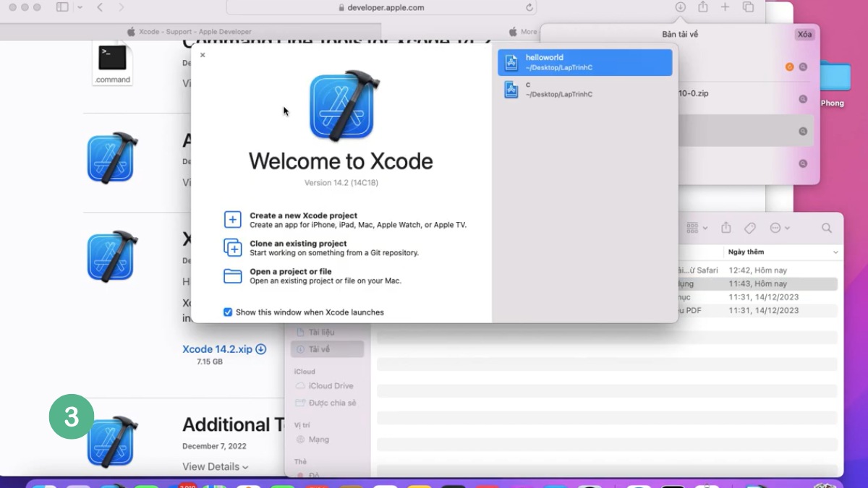
Task: Show Safari tab overview
Action: (x=748, y=7)
